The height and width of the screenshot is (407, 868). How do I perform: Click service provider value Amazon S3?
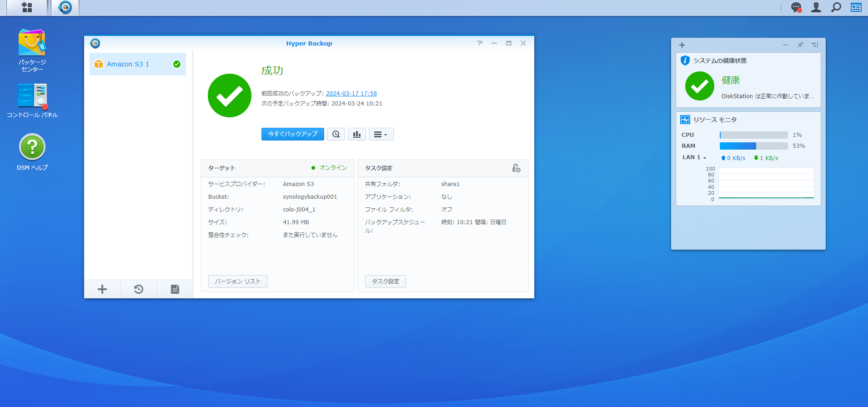coord(298,184)
